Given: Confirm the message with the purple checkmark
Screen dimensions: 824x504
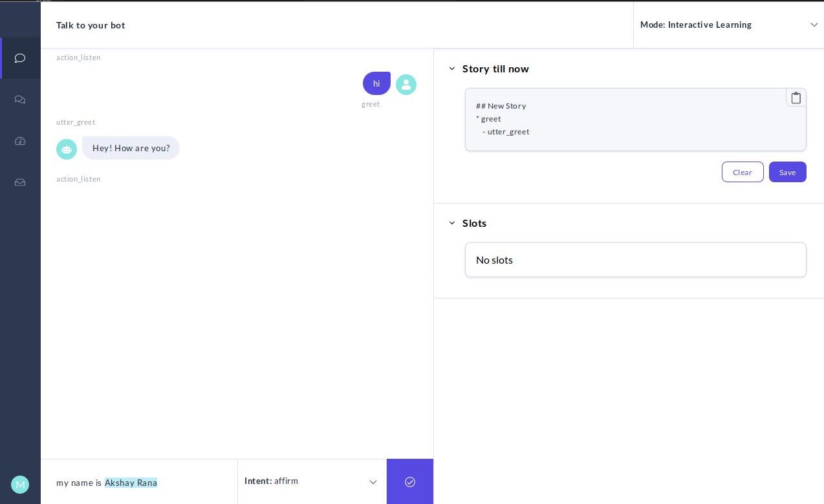Looking at the screenshot, I should pyautogui.click(x=409, y=481).
